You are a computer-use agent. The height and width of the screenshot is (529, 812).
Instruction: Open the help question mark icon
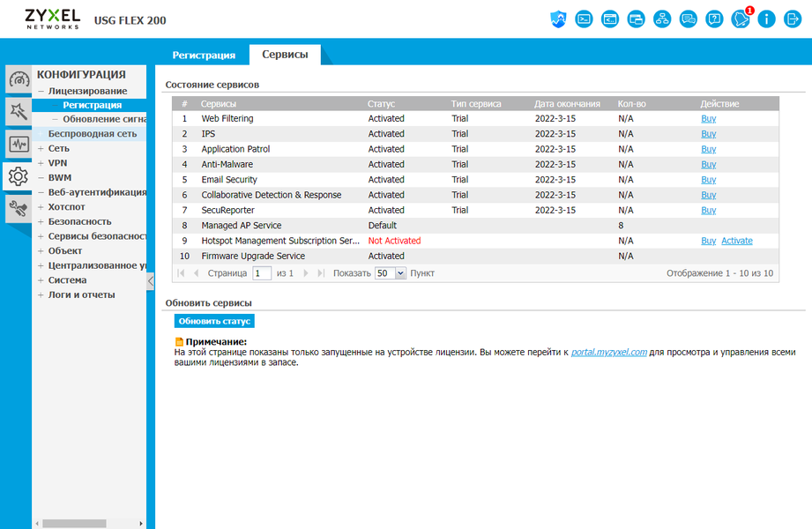714,19
